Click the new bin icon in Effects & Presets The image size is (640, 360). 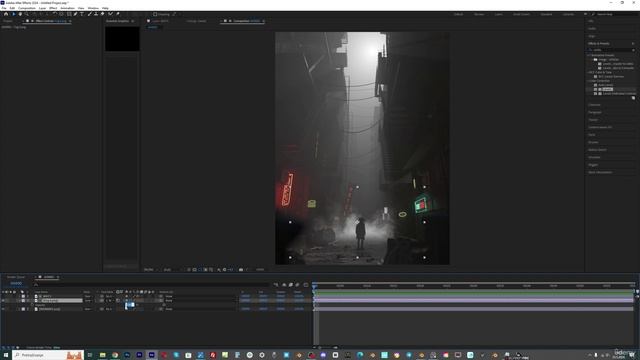coord(633,98)
